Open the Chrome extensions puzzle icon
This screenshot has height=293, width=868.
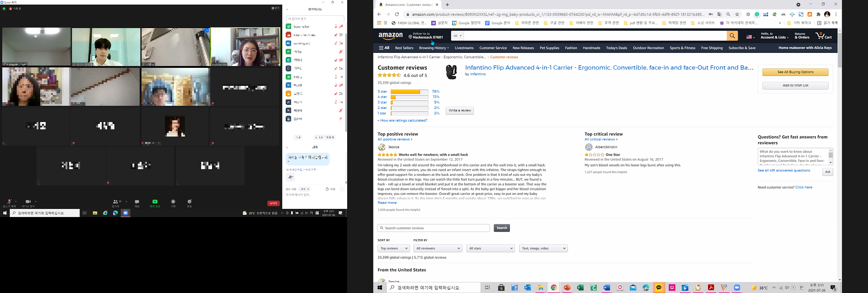[818, 14]
